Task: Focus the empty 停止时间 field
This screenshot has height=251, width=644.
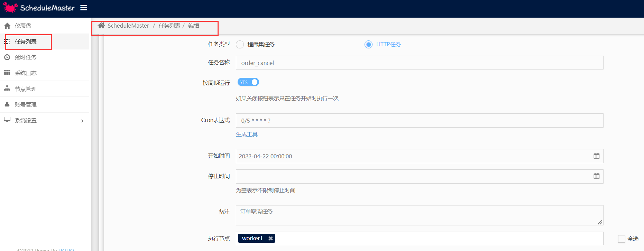Action: pyautogui.click(x=420, y=176)
